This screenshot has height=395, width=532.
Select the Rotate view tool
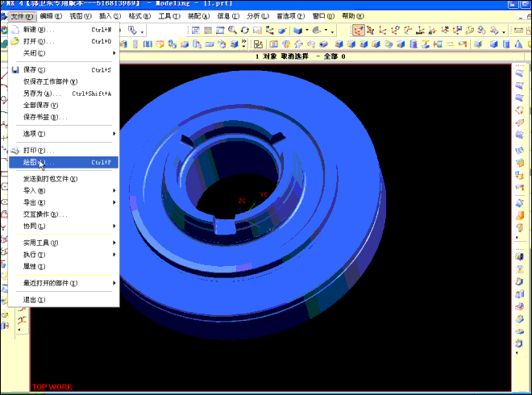pyautogui.click(x=244, y=31)
